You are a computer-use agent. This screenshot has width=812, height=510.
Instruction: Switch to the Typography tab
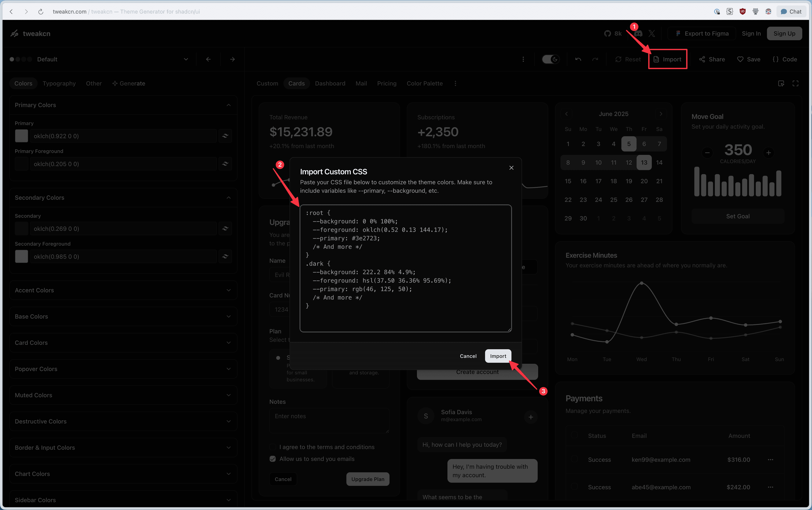[x=59, y=83]
